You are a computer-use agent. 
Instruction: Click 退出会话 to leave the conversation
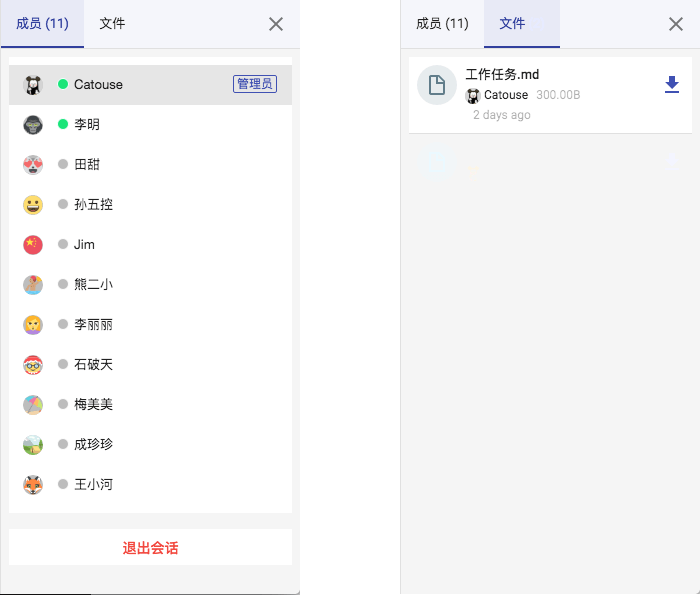(x=150, y=548)
